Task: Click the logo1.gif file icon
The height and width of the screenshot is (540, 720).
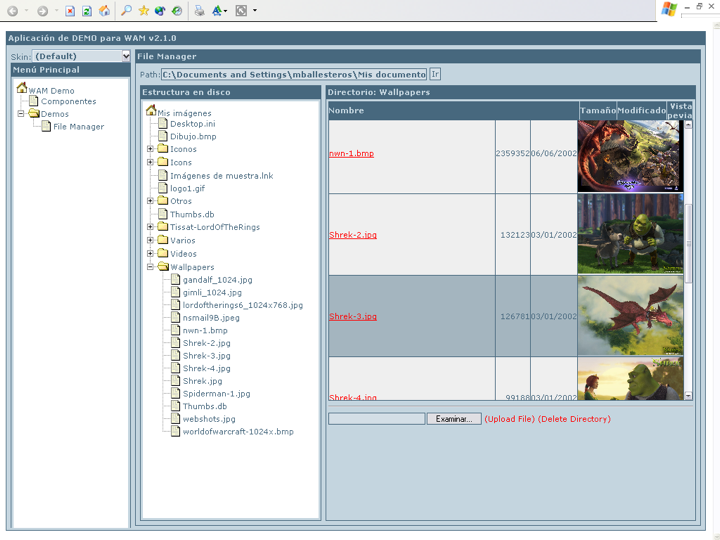Action: coord(163,188)
